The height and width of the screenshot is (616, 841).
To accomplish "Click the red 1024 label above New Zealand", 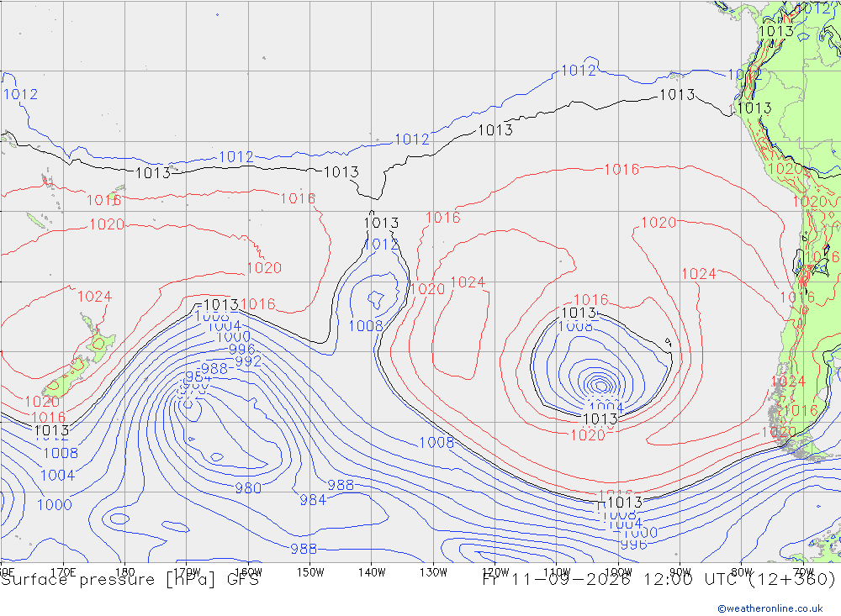I will click(x=94, y=297).
